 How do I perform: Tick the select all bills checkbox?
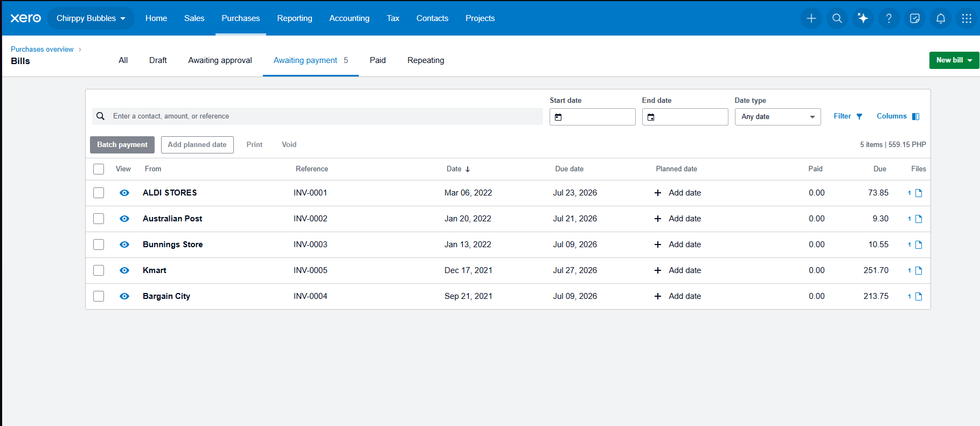click(x=99, y=169)
